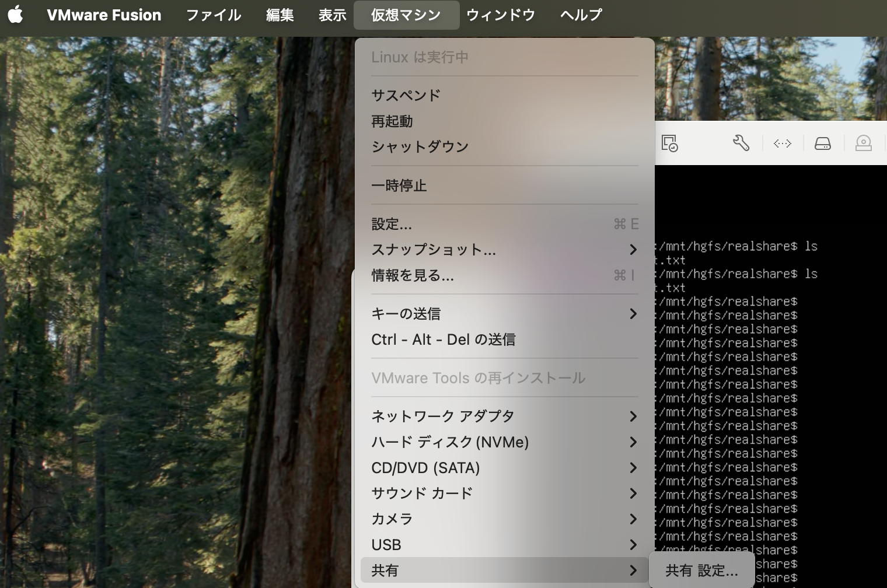
Task: Open 情報を見る... menu item
Action: [504, 275]
